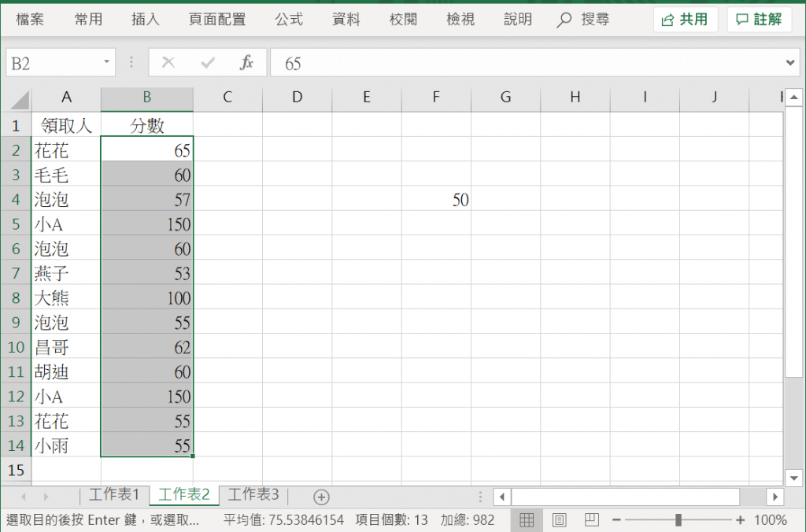Select row 1 header
The width and height of the screenshot is (806, 532).
point(16,125)
